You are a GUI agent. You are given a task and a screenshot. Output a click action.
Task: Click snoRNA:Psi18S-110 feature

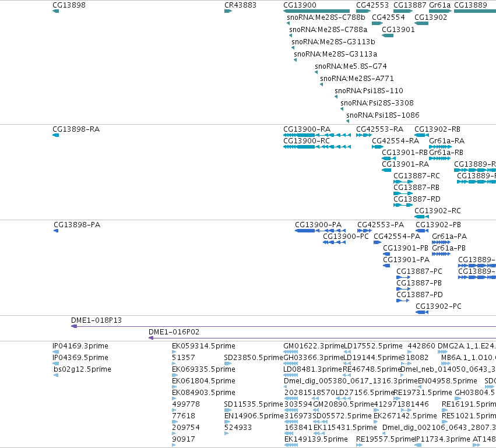pos(336,97)
